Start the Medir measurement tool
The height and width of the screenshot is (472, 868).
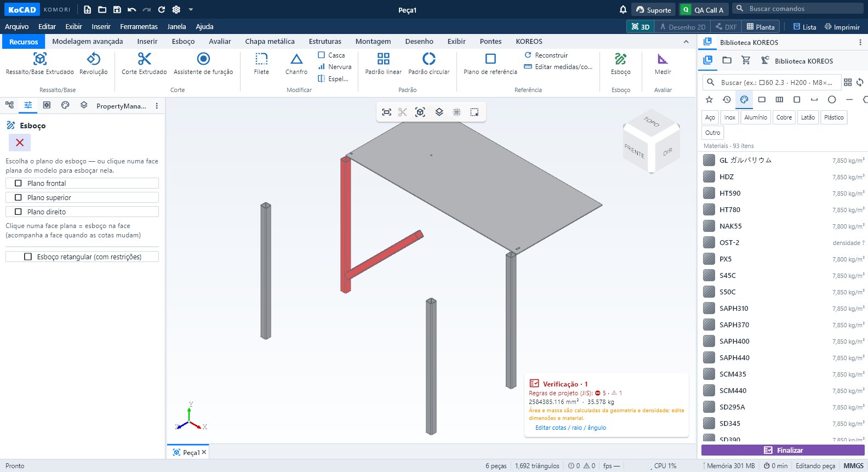(x=663, y=64)
